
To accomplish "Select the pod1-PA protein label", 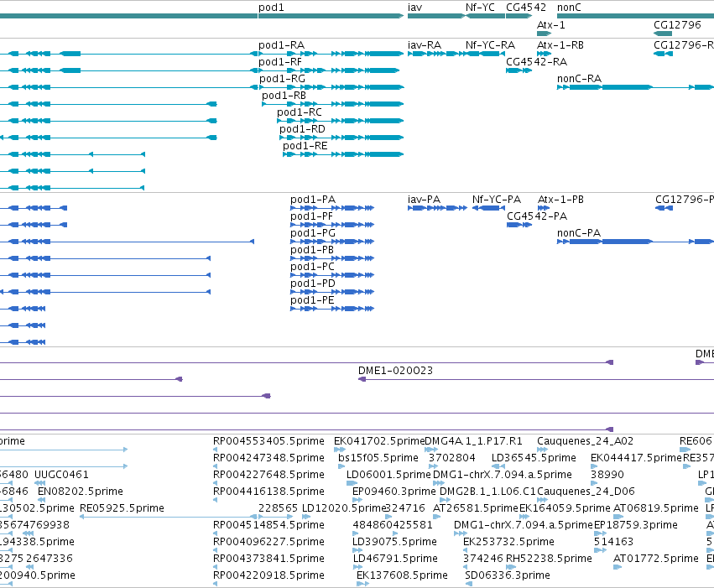I will pos(313,200).
